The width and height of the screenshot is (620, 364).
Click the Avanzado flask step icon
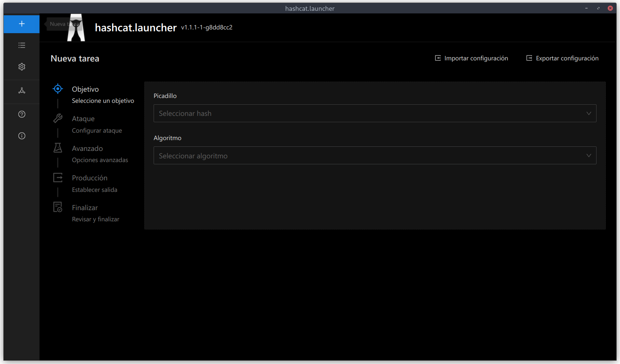(58, 148)
